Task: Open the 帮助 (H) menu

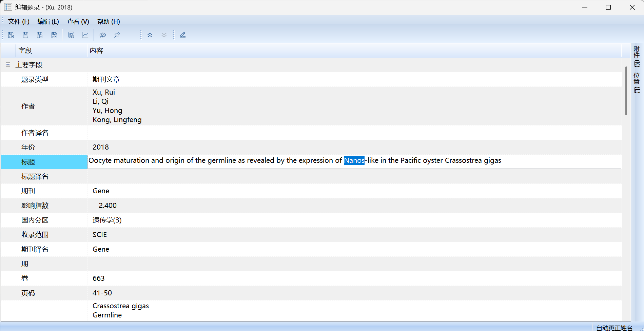Action: [x=109, y=21]
